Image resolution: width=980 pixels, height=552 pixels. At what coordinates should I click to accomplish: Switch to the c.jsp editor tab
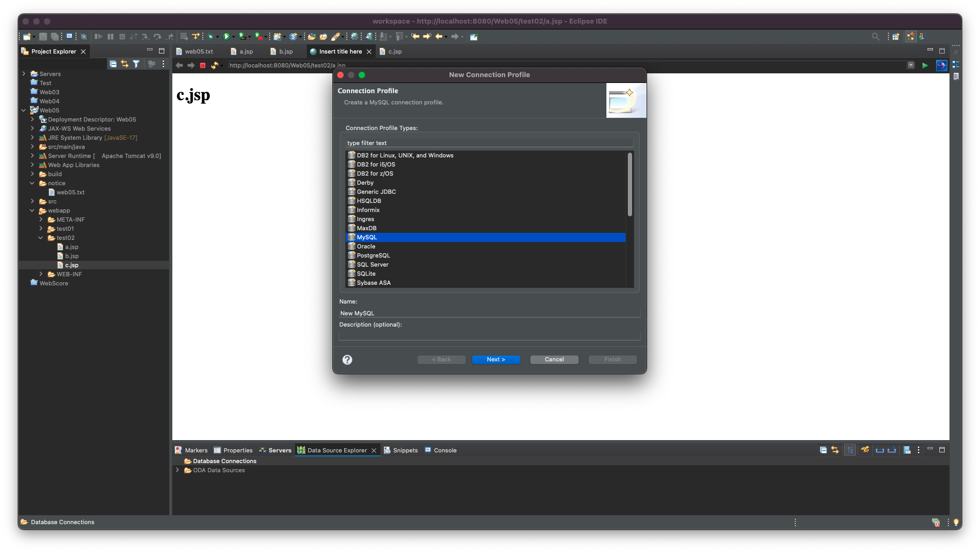point(390,51)
